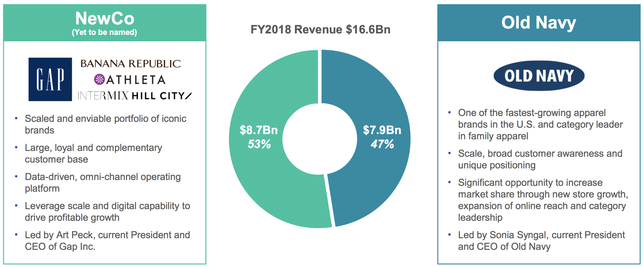
Task: Click the Intermix logo
Action: [x=103, y=95]
